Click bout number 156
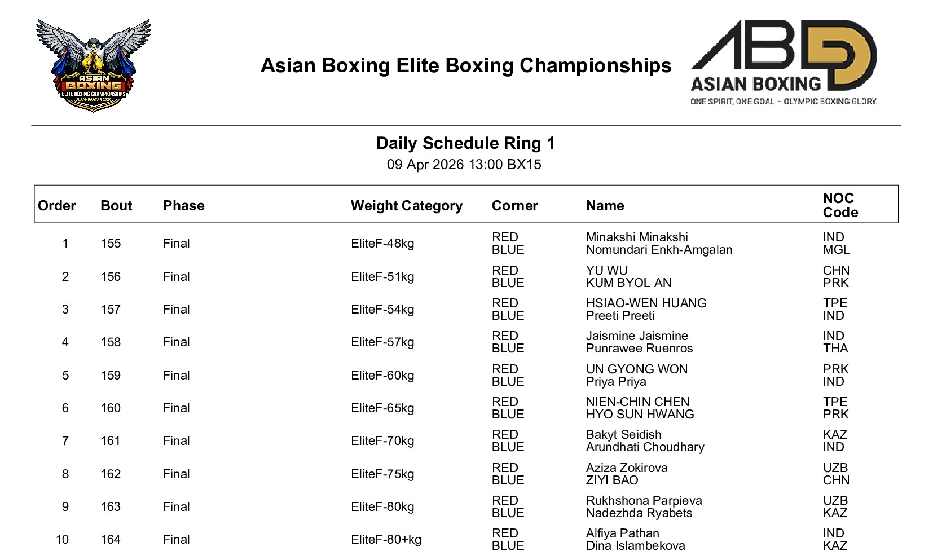This screenshot has width=933, height=560. point(111,277)
